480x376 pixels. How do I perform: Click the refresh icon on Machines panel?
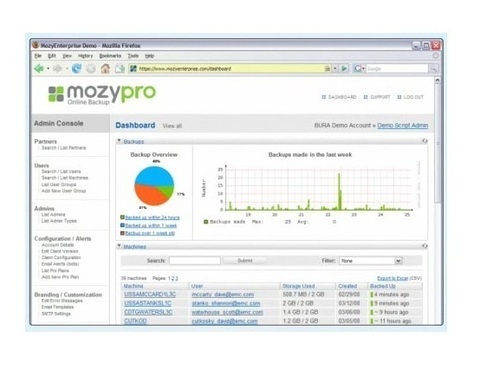[x=425, y=246]
